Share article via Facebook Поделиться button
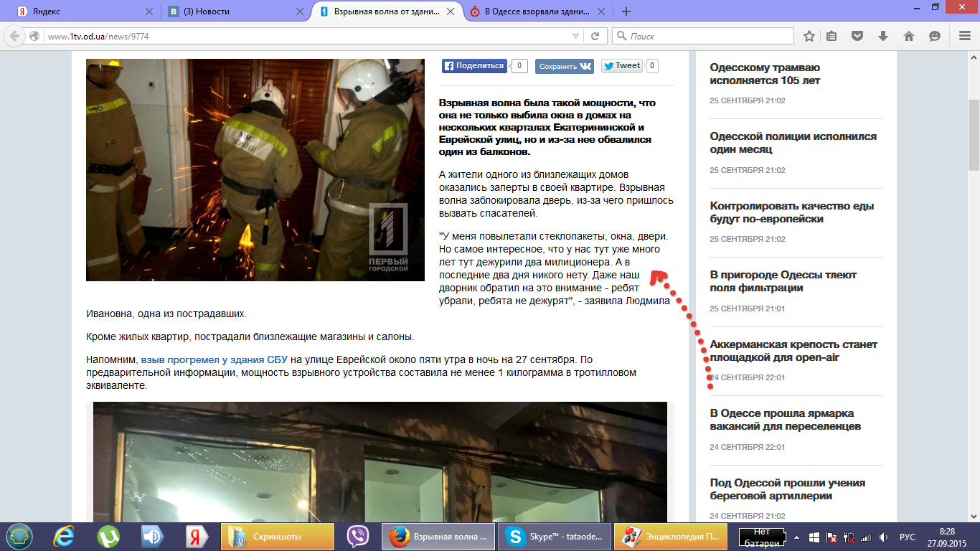Screen dimensions: 980x551 [474, 66]
